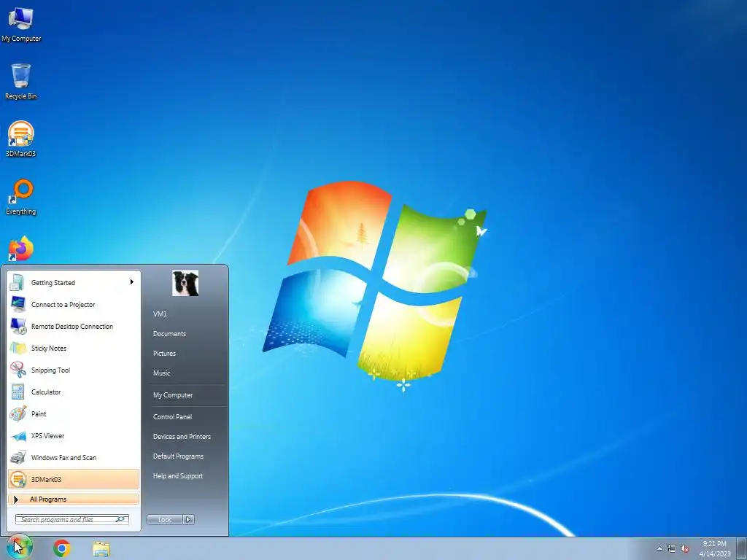Expand All Programs list
Image resolution: width=747 pixels, height=560 pixels.
click(74, 499)
